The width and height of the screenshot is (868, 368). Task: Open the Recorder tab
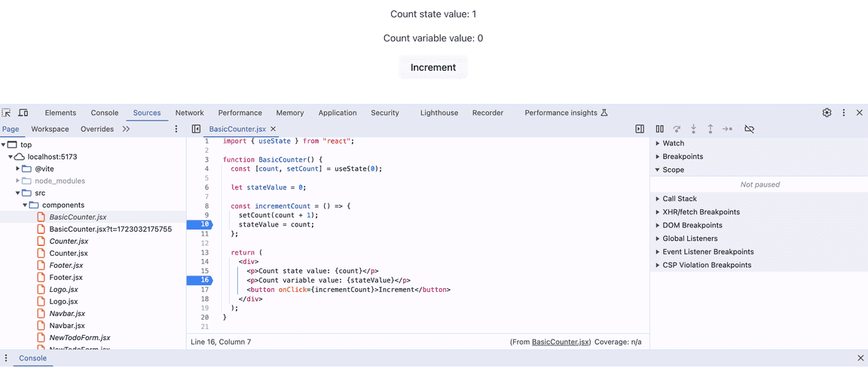(x=487, y=113)
